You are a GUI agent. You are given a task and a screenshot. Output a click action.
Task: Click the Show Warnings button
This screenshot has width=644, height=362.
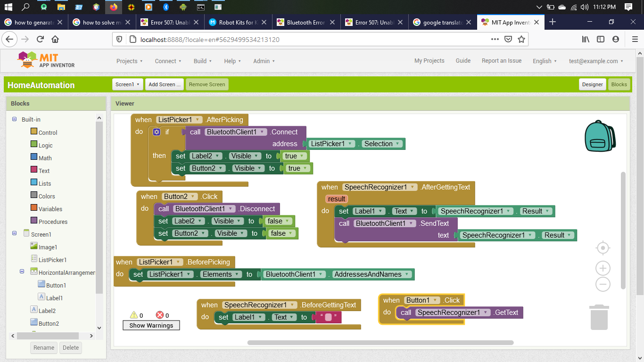[151, 326]
